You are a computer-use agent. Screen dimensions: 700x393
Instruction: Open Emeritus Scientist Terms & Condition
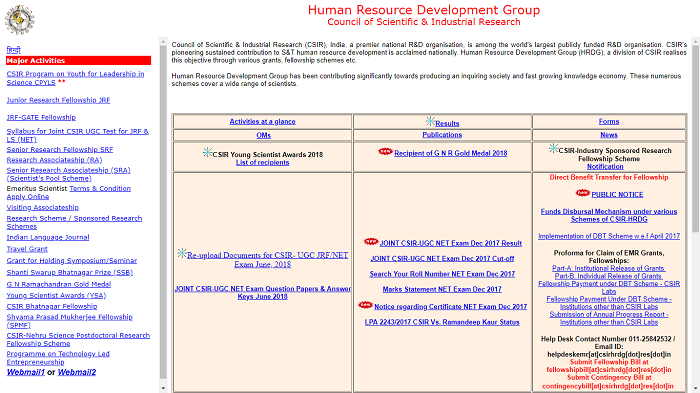100,188
